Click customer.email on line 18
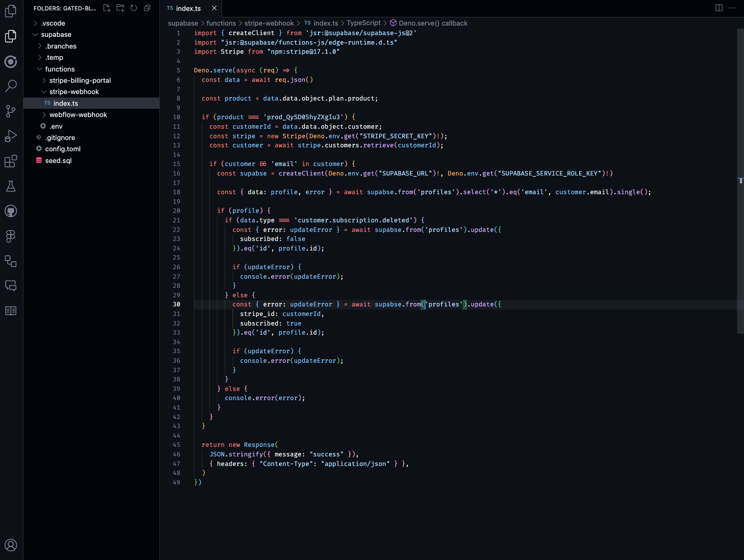This screenshot has width=744, height=560. coord(582,192)
